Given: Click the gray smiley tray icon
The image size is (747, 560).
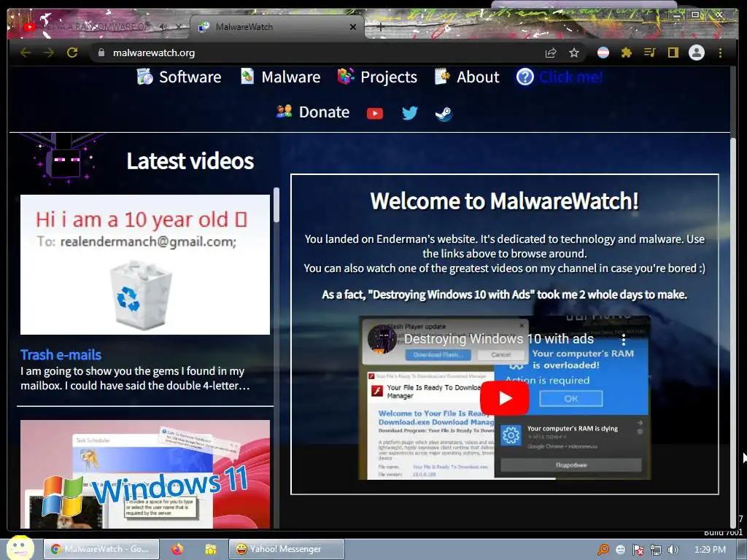Looking at the screenshot, I should point(620,550).
